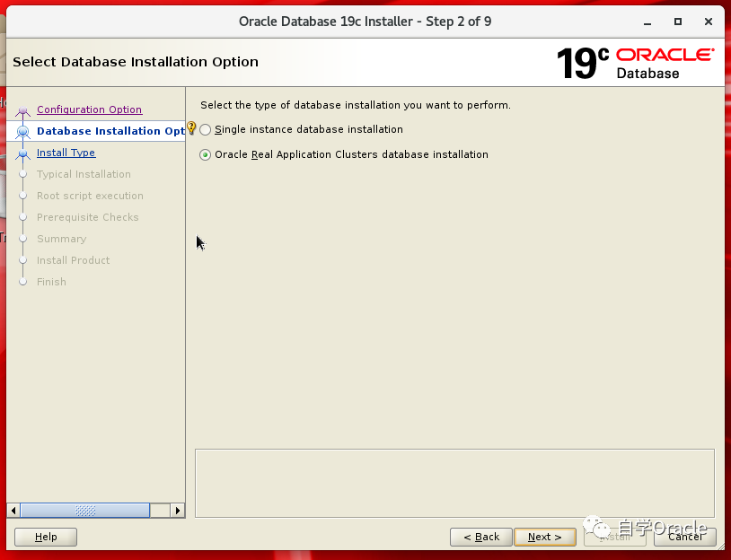Click the Prerequisite Checks step text

[88, 217]
